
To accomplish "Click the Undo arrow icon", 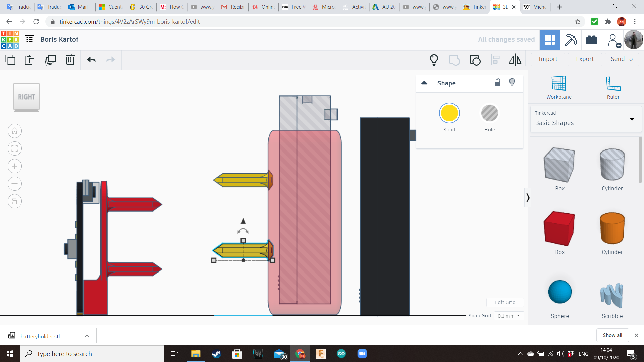I will pos(91,60).
